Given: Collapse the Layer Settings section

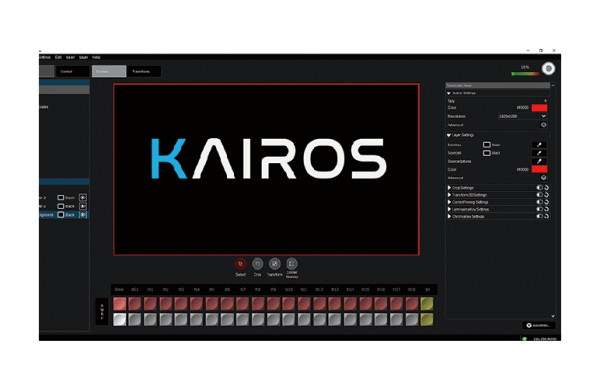Looking at the screenshot, I should click(449, 135).
